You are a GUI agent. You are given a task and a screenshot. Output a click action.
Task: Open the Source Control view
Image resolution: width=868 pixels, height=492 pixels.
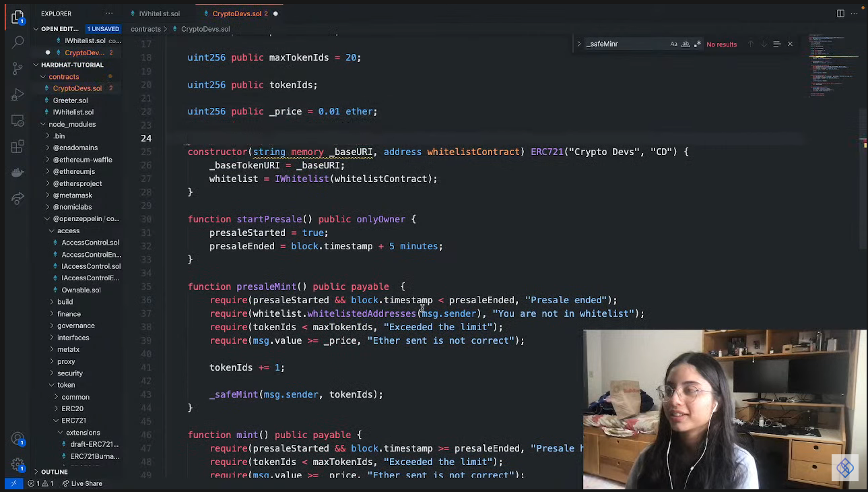tap(18, 69)
